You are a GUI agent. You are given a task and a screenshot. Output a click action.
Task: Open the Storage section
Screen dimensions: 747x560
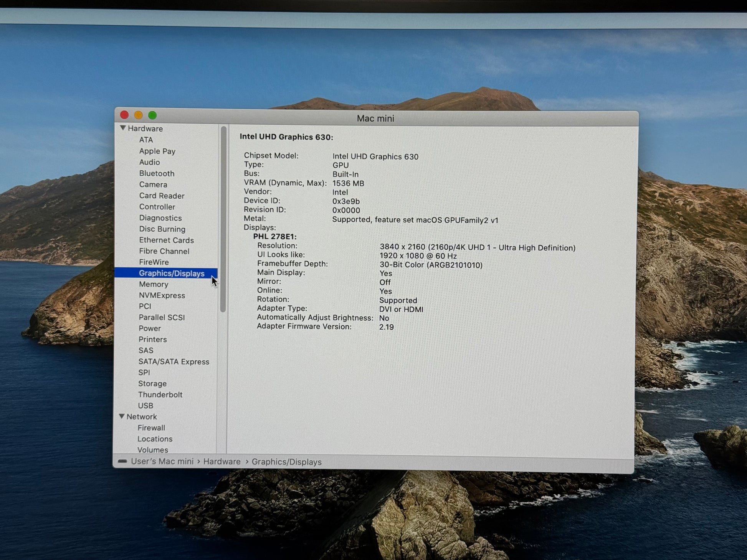[152, 384]
